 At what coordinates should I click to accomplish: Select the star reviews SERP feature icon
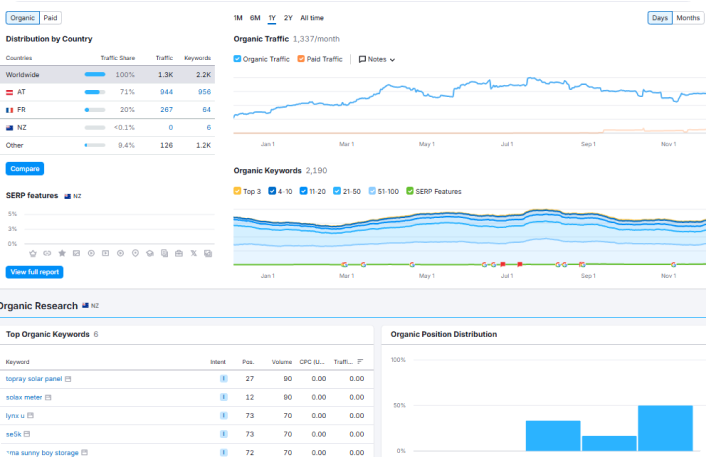point(62,253)
